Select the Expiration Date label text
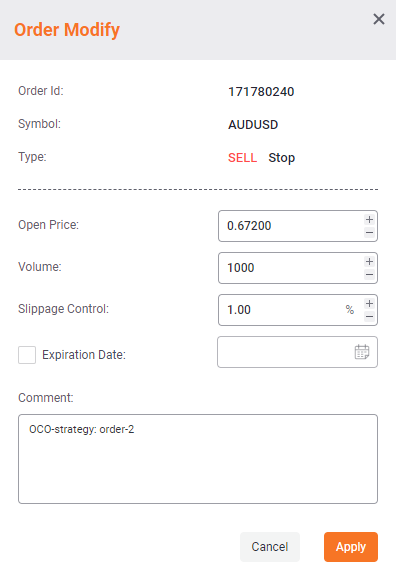The image size is (396, 572). pyautogui.click(x=84, y=355)
